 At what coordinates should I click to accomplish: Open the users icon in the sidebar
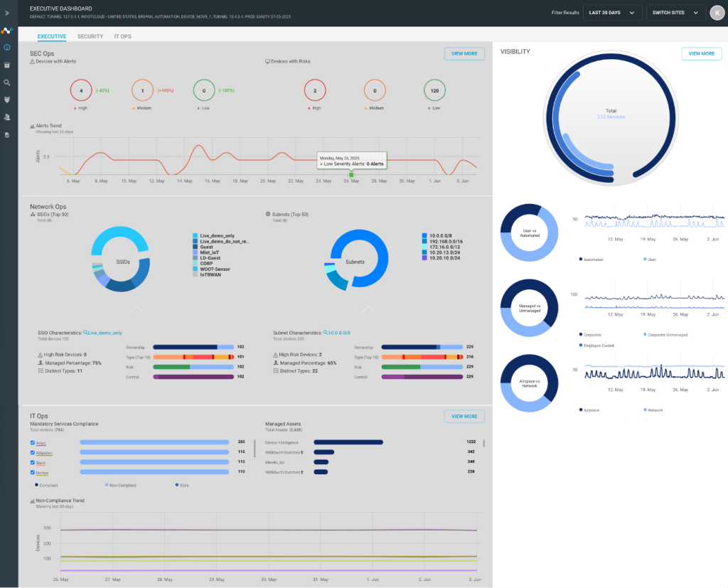tap(7, 117)
